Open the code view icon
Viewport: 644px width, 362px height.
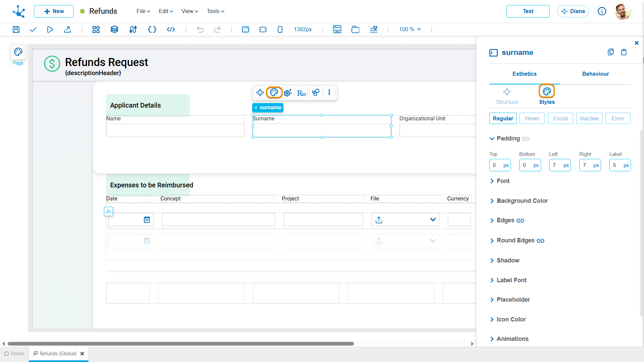171,29
